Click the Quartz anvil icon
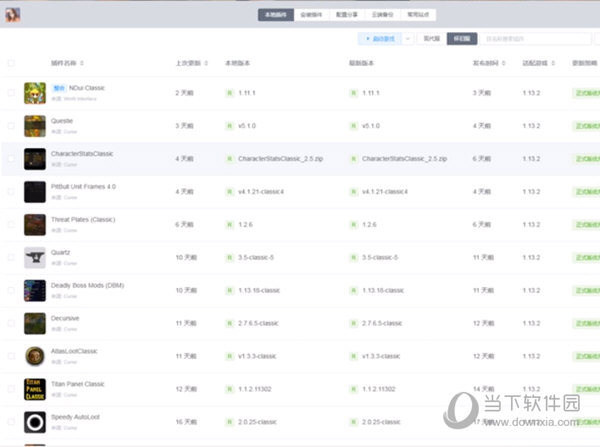Viewport: 600px width, 447px height. 35,258
